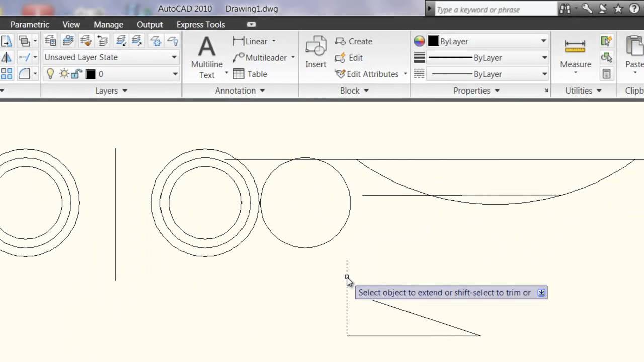This screenshot has height=362, width=644.
Task: Click the Layer Previous icon
Action: point(103,41)
